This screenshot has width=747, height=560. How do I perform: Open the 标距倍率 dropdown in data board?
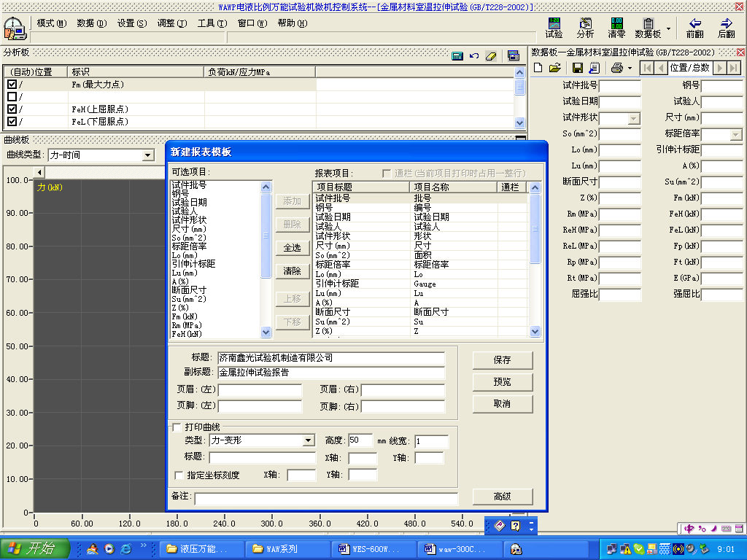(x=735, y=134)
